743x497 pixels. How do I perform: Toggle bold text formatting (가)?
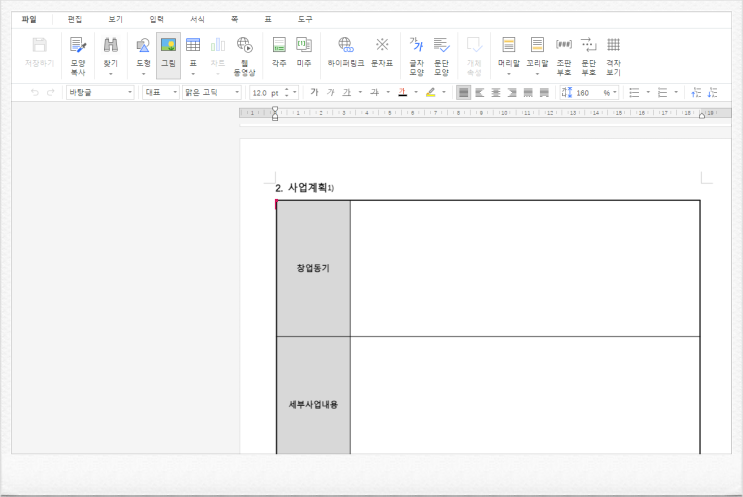click(314, 92)
